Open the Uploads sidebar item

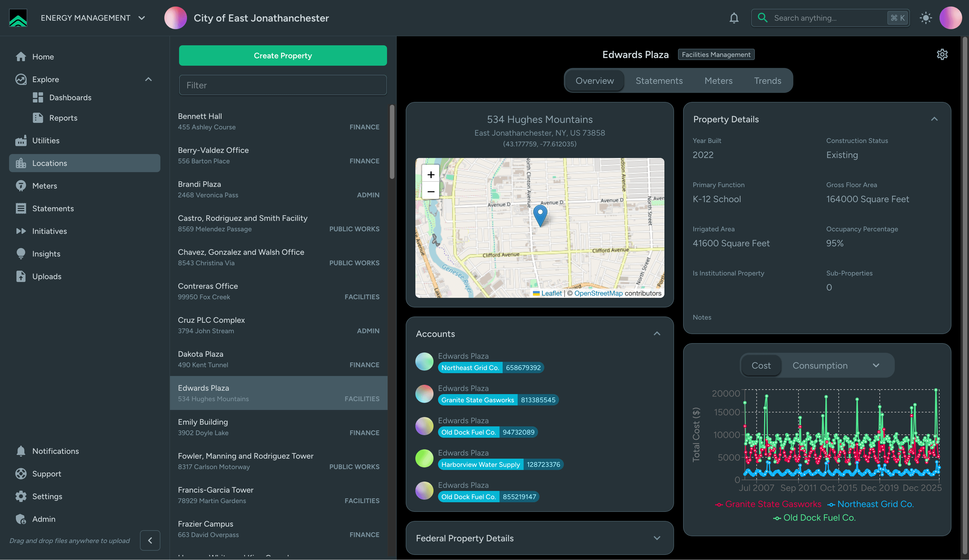click(46, 277)
